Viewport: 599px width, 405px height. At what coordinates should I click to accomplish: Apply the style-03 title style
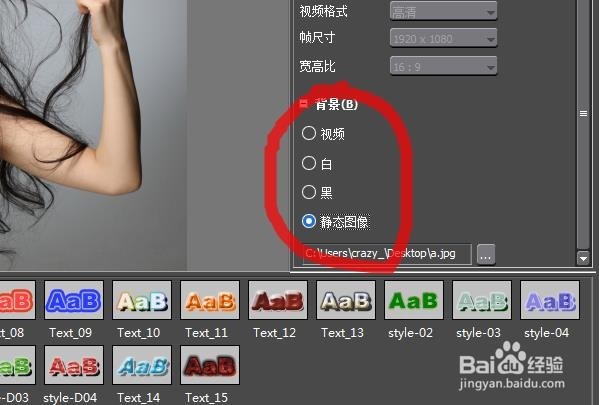[482, 300]
